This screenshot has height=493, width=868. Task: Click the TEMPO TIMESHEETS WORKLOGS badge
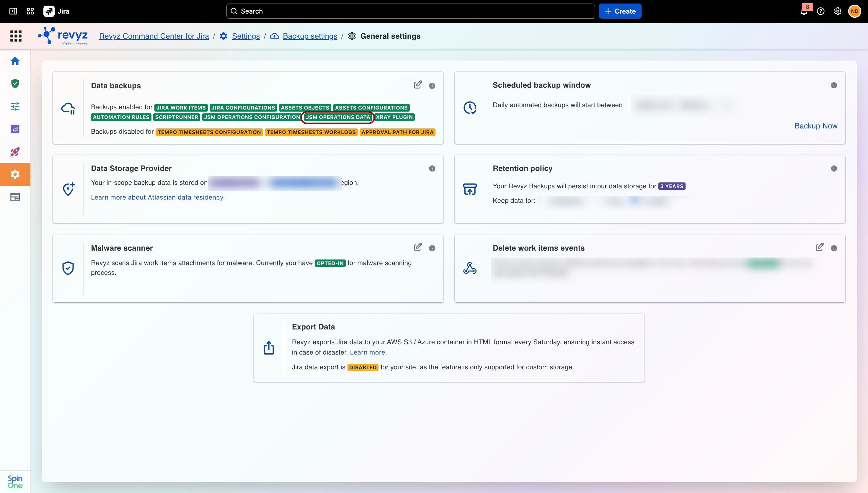(311, 132)
